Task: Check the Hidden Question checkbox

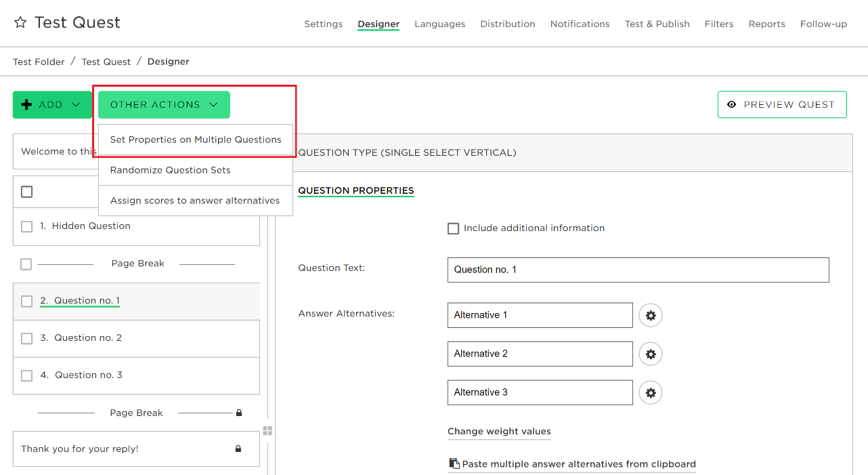Action: pos(26,226)
